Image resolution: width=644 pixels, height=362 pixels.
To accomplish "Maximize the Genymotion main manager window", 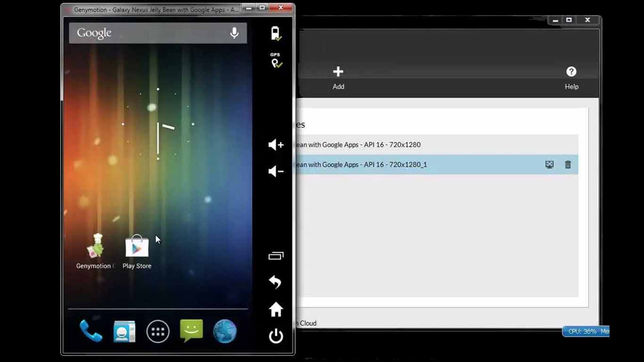I will click(x=569, y=20).
